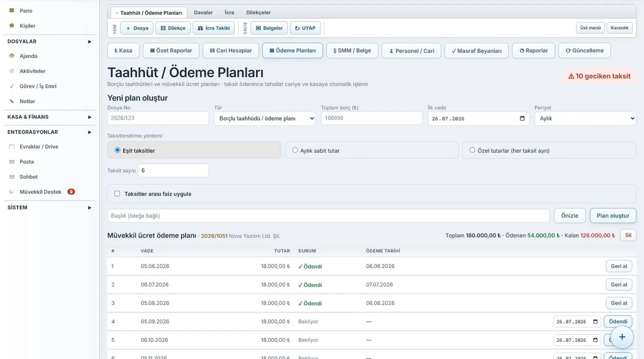Click the Güncelleme button
The width and height of the screenshot is (644, 359).
point(585,50)
